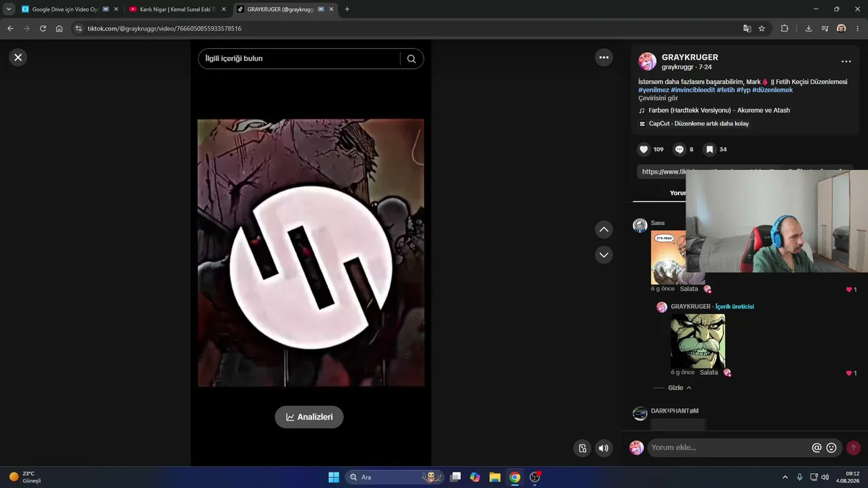Click the 'Yorum ekle...' comment field
This screenshot has width=868, height=488.
[x=729, y=448]
